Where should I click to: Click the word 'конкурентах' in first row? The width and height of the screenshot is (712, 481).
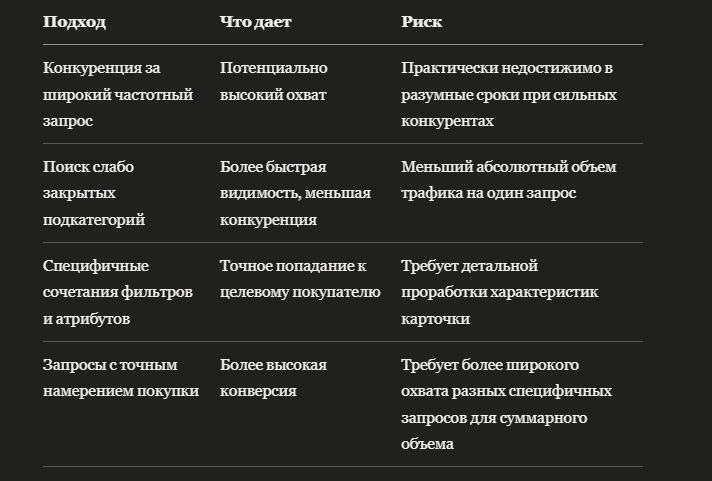[447, 121]
